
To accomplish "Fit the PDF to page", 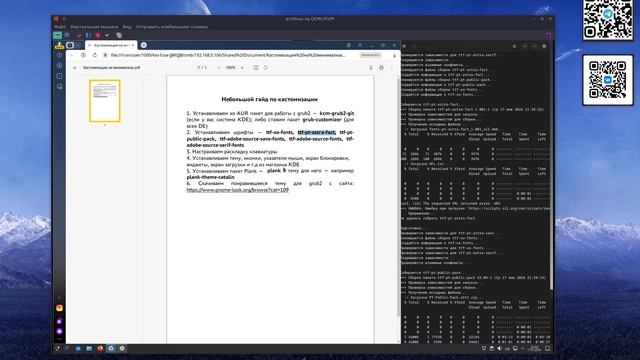I will point(256,68).
